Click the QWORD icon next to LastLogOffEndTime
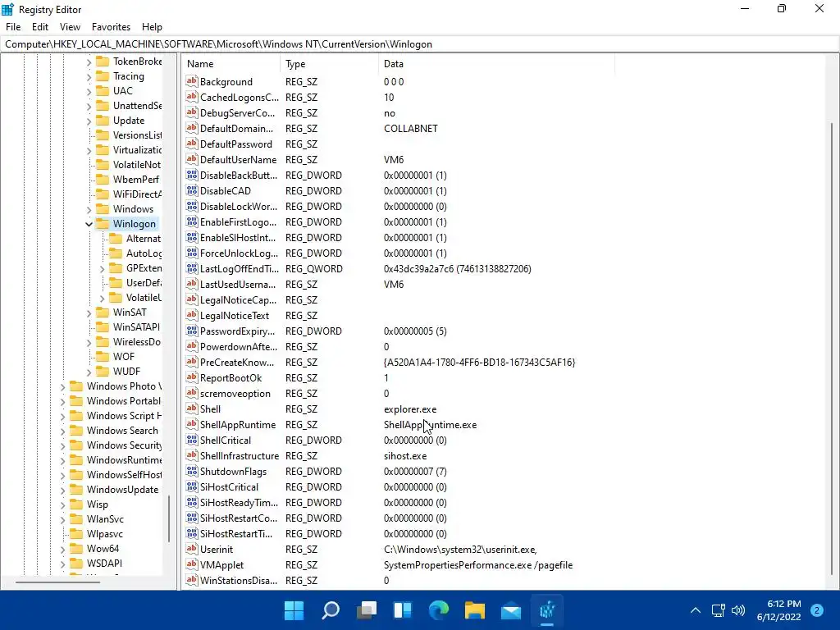The width and height of the screenshot is (840, 630). point(192,268)
